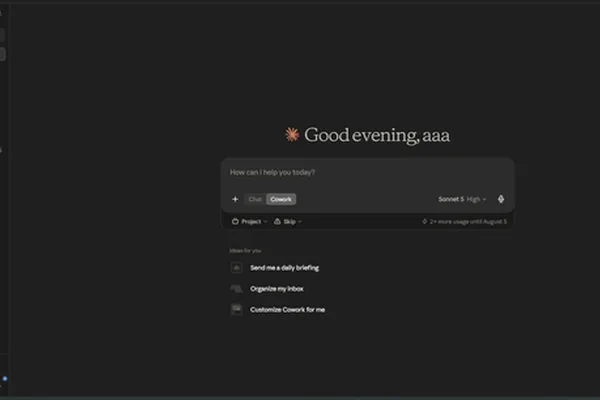Click the Project folder icon below prompt

pos(235,221)
